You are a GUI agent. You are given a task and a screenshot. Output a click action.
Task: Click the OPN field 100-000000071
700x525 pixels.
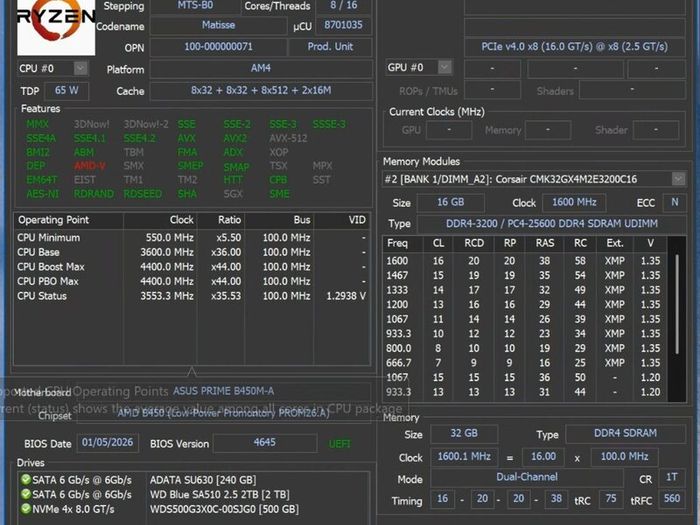(x=218, y=47)
